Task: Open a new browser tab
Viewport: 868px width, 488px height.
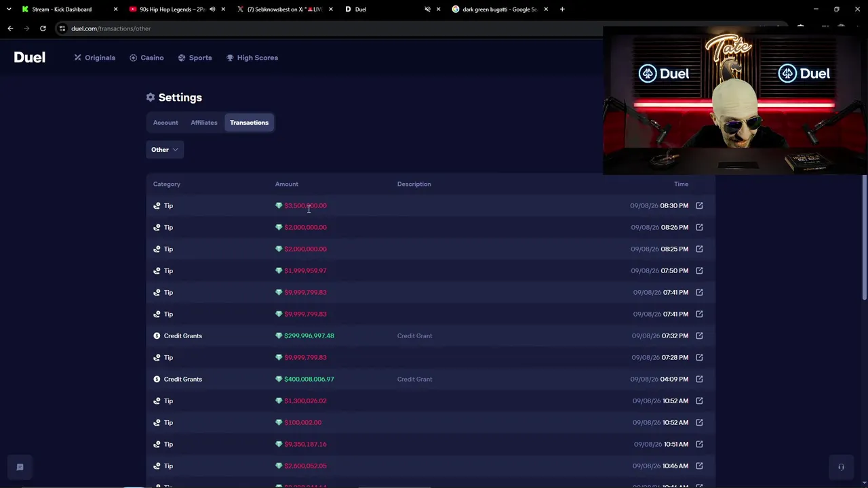Action: tap(562, 9)
